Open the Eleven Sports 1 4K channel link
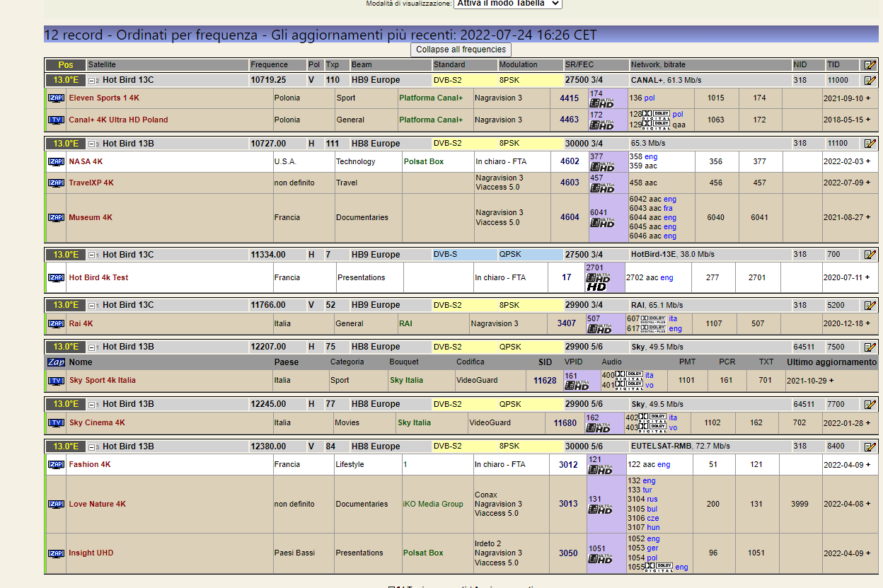This screenshot has width=883, height=588. 104,98
